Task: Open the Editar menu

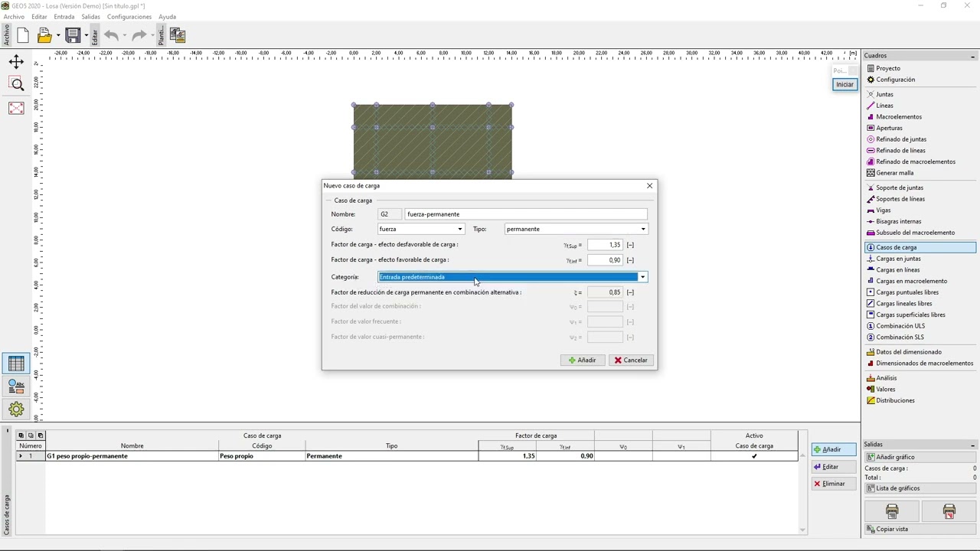Action: 39,17
